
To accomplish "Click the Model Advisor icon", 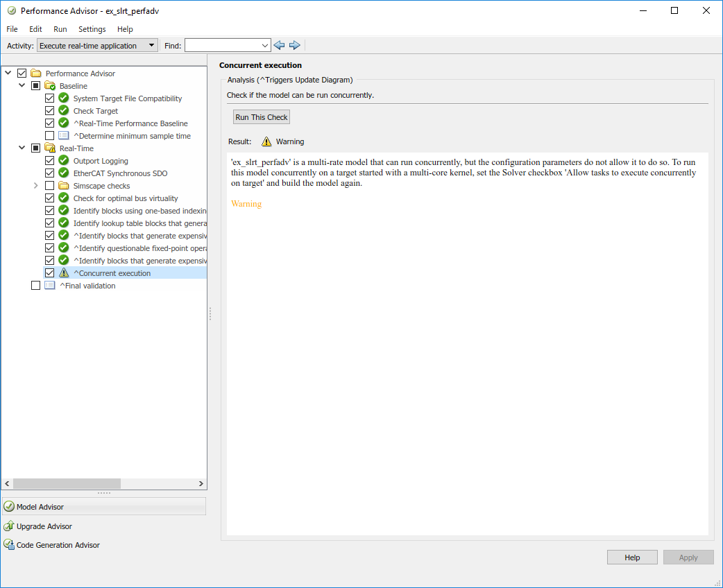I will 9,506.
